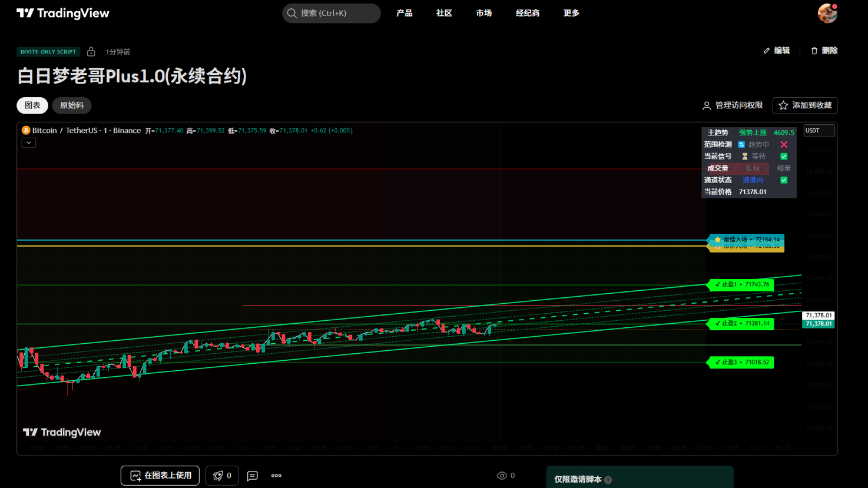868x488 pixels.
Task: Click 当前价格 71378.01 value
Action: point(753,192)
